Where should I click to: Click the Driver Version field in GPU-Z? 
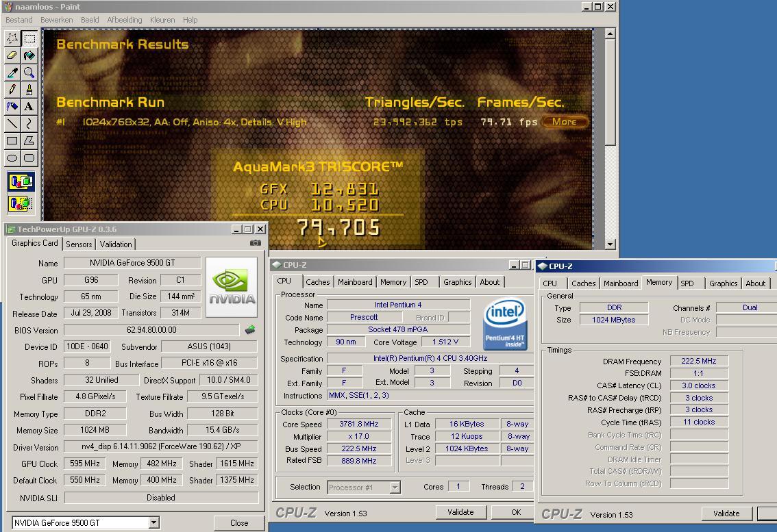point(161,446)
